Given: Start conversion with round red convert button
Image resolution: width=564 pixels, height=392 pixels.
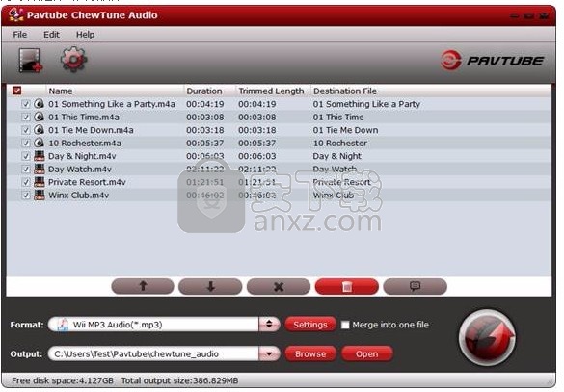Looking at the screenshot, I should 488,338.
